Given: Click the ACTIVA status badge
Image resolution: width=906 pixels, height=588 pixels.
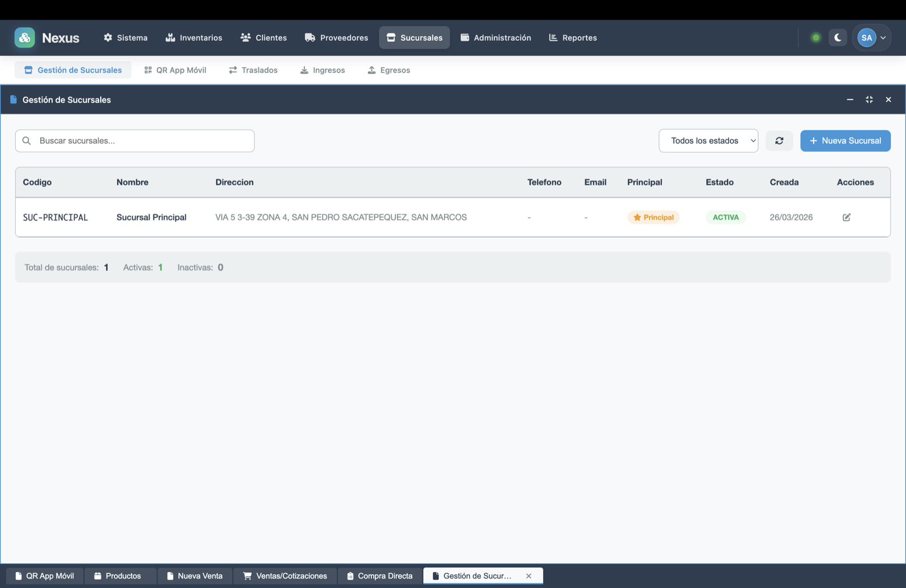Looking at the screenshot, I should pos(725,217).
